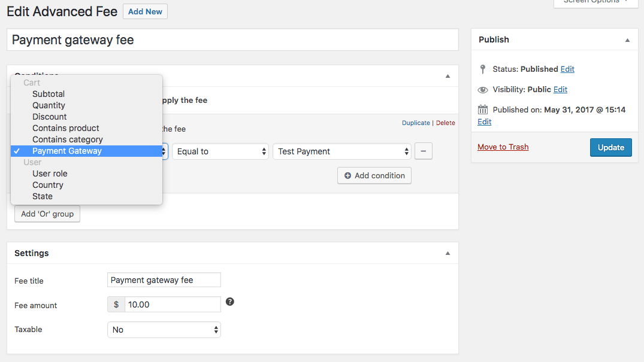The height and width of the screenshot is (362, 644).
Task: Click the 'Payment gateway fee' title field
Action: coord(232,40)
